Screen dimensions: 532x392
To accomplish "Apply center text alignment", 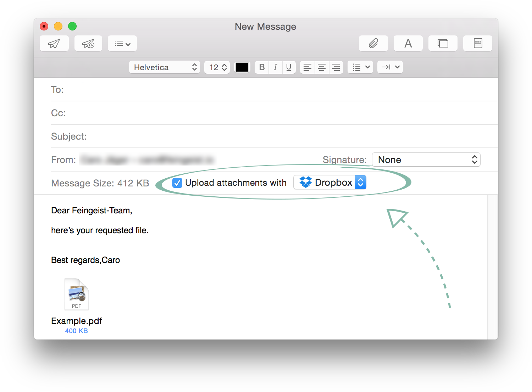I will [x=322, y=67].
